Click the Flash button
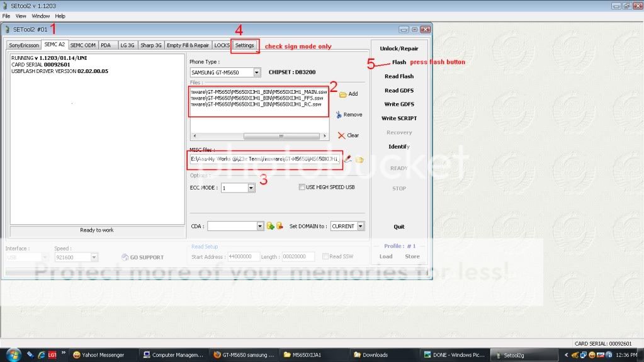Image resolution: width=644 pixels, height=362 pixels. tap(399, 62)
